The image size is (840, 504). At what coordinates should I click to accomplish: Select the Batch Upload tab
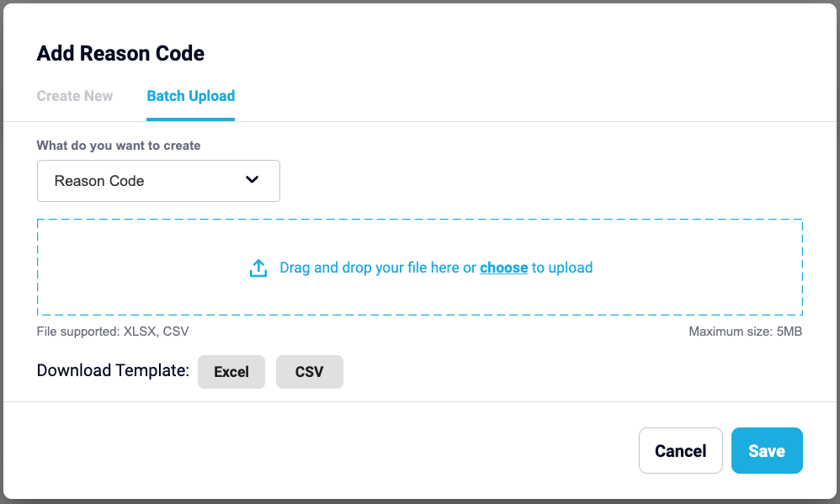point(191,96)
